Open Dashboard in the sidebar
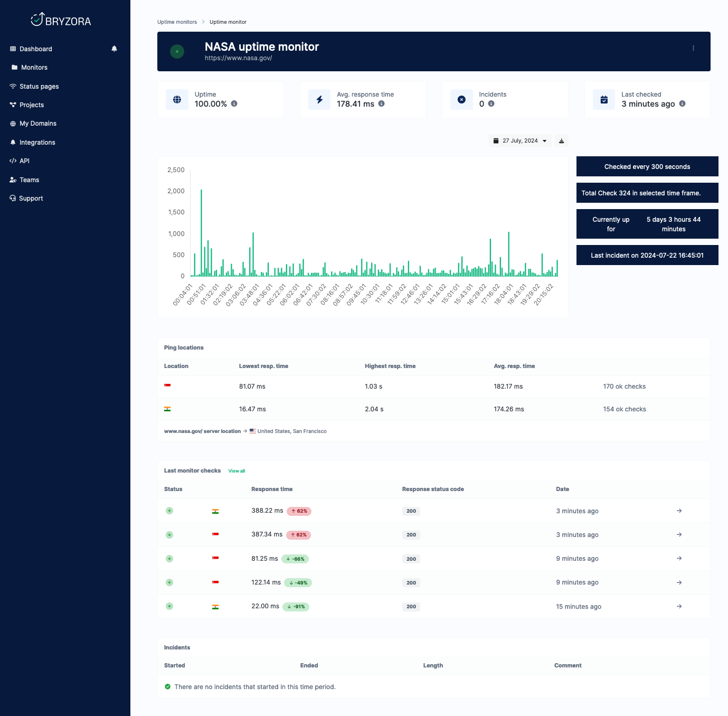728x716 pixels. [x=35, y=49]
